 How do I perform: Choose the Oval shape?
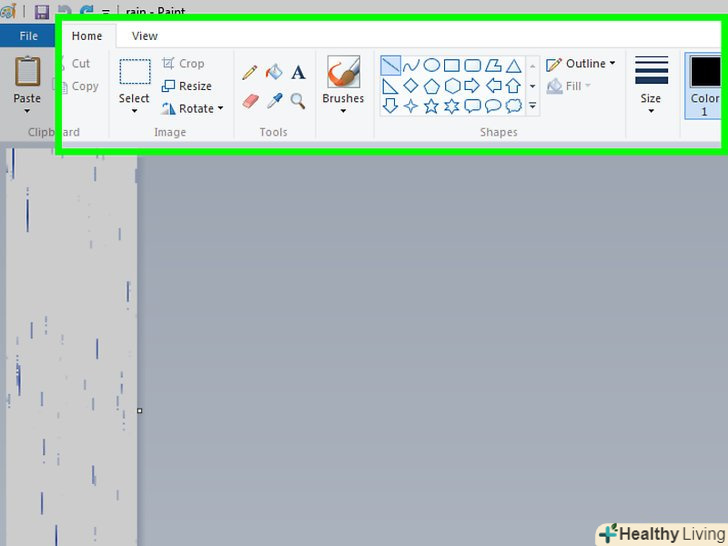pyautogui.click(x=431, y=65)
